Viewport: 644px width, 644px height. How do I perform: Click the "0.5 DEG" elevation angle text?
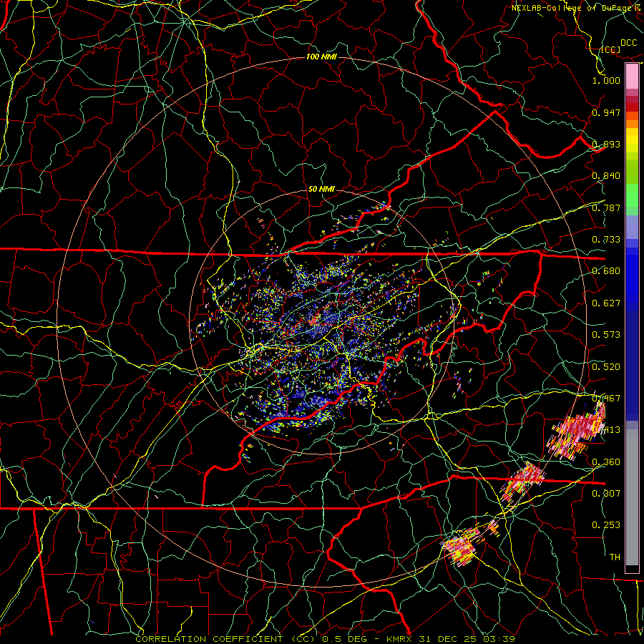point(345,639)
